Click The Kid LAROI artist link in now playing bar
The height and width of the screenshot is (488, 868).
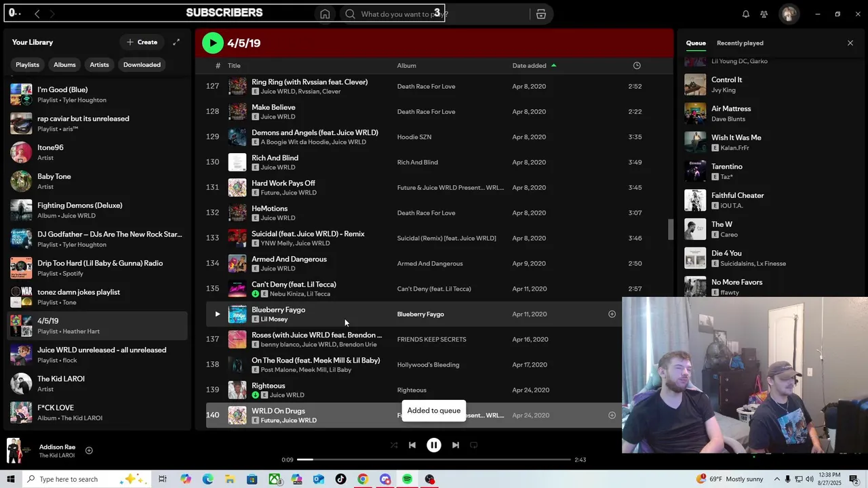click(x=57, y=455)
